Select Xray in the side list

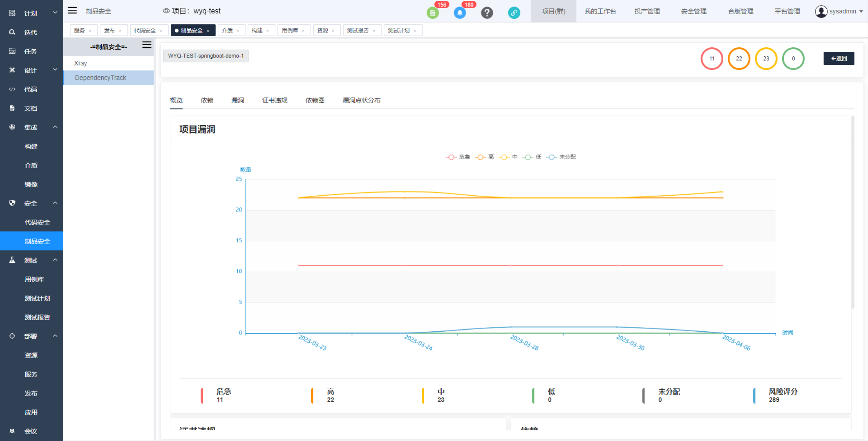coord(81,63)
